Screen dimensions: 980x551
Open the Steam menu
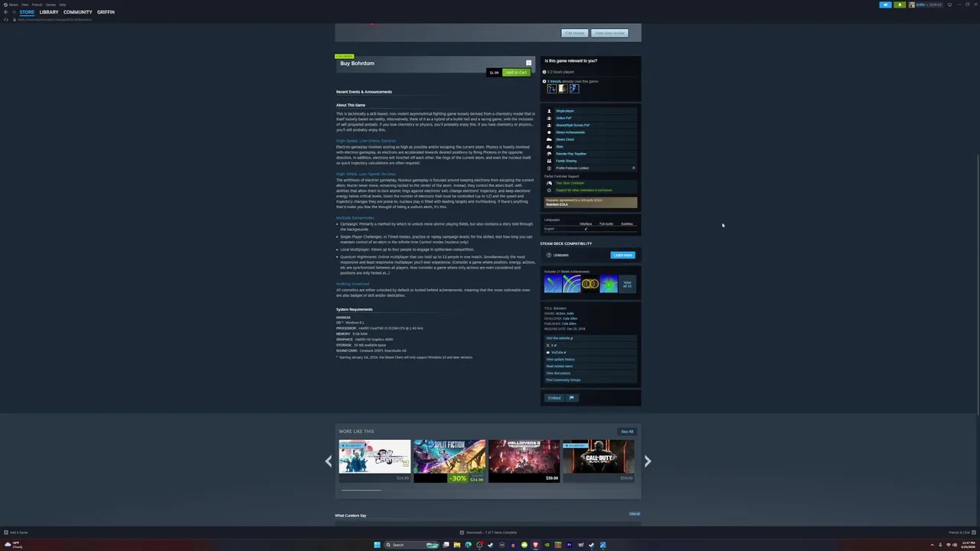point(14,5)
